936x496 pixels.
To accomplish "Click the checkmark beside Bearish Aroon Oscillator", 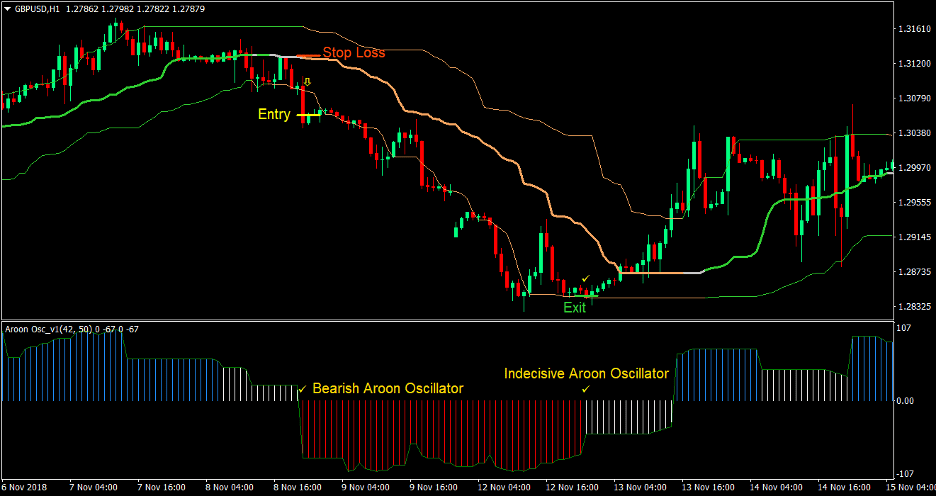I will coord(302,388).
